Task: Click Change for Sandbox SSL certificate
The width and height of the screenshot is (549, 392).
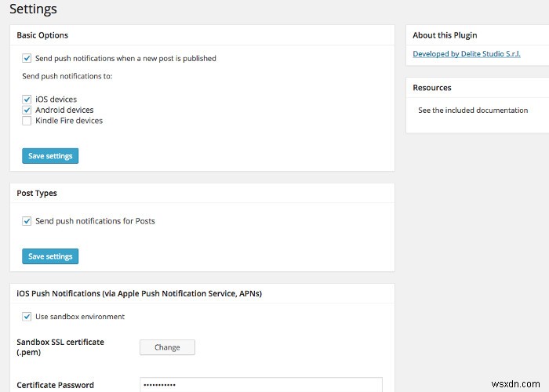Action: coord(167,347)
